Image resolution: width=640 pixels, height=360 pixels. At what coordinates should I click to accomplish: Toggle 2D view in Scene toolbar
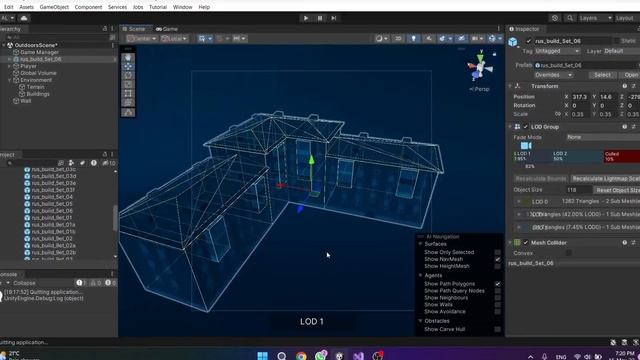(398, 38)
